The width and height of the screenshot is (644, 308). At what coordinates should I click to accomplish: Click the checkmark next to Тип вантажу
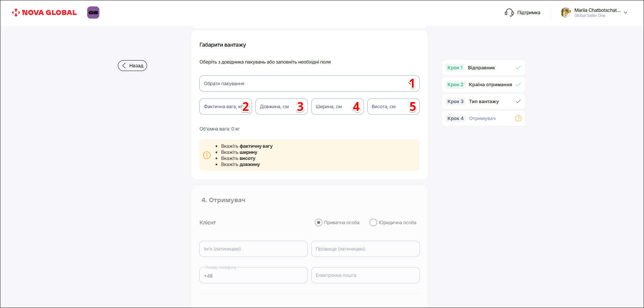pyautogui.click(x=518, y=101)
